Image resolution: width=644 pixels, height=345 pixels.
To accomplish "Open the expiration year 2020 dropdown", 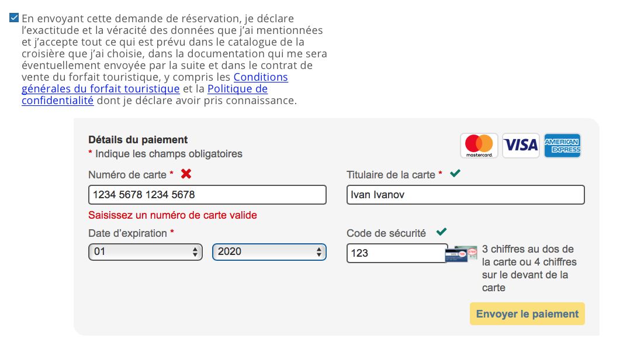I will (269, 252).
